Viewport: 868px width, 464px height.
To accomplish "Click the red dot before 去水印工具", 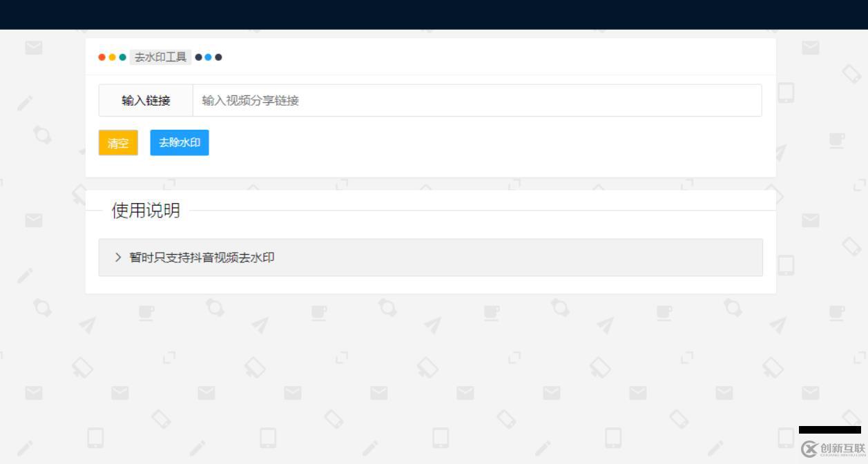I will tap(102, 57).
